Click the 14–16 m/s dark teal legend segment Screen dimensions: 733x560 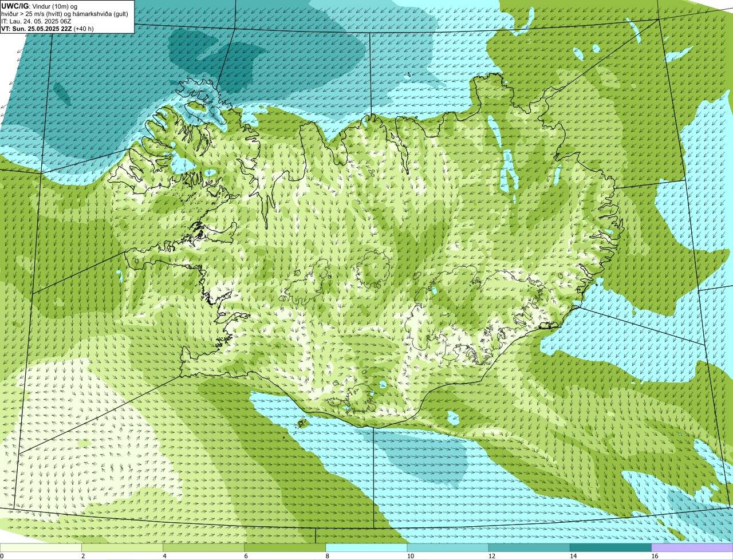610,548
